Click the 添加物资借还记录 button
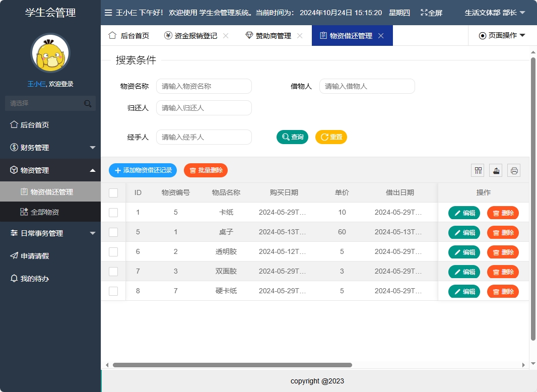The image size is (537, 392). coord(143,170)
